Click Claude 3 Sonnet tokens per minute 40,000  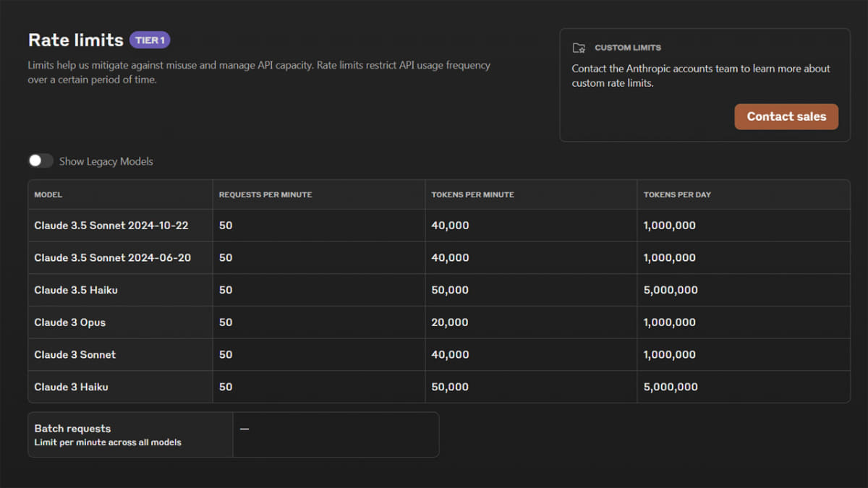point(450,354)
